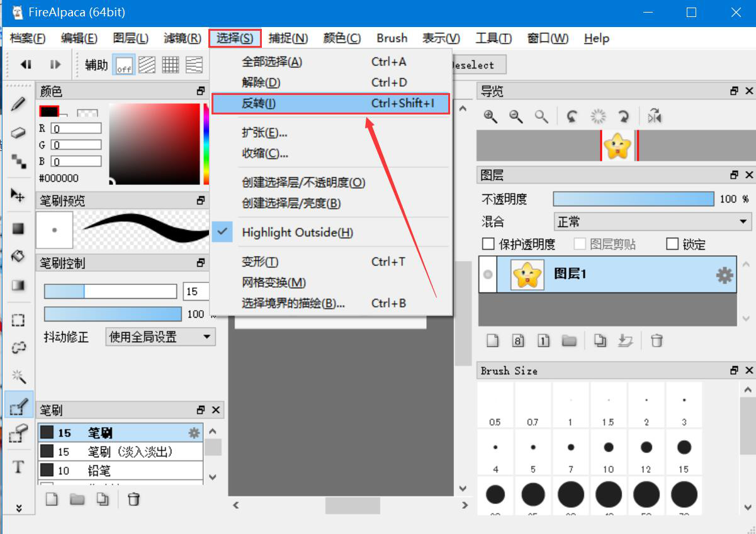Image resolution: width=756 pixels, height=534 pixels.
Task: Toggle the 锁定 lock checkbox
Action: click(x=672, y=244)
